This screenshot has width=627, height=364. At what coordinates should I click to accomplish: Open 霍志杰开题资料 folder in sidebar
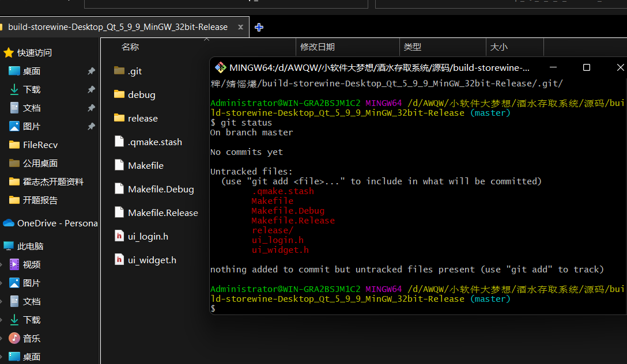coord(53,181)
